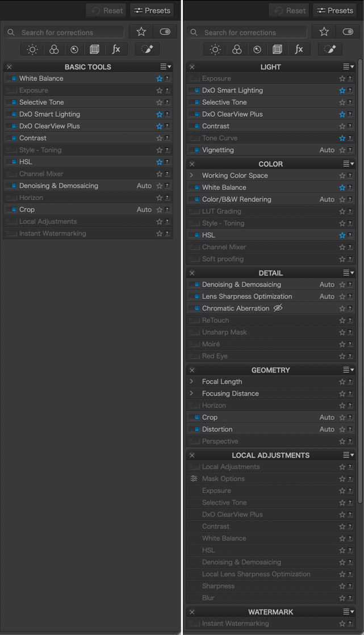
Task: Open Detail tab in right panel
Action: (257, 49)
